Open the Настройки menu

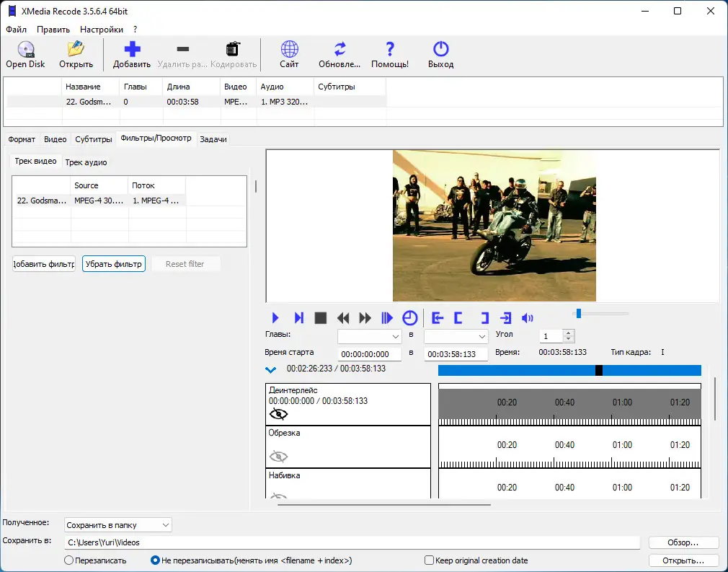tap(101, 30)
